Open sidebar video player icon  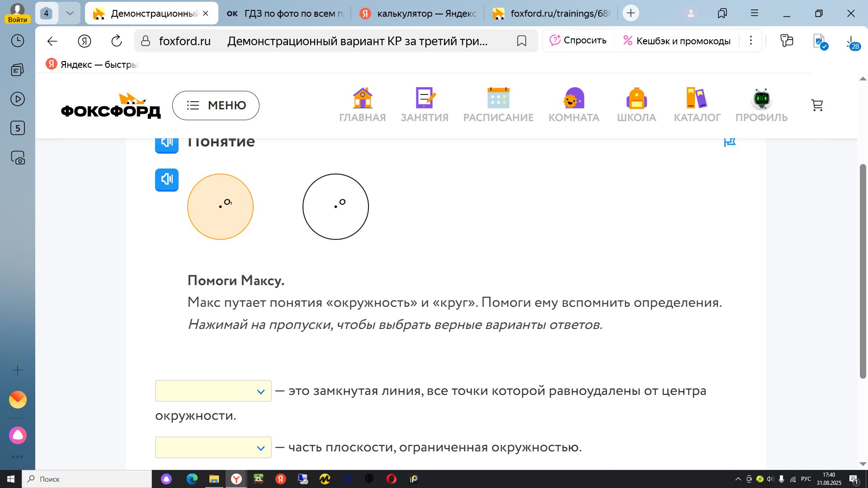(x=18, y=99)
